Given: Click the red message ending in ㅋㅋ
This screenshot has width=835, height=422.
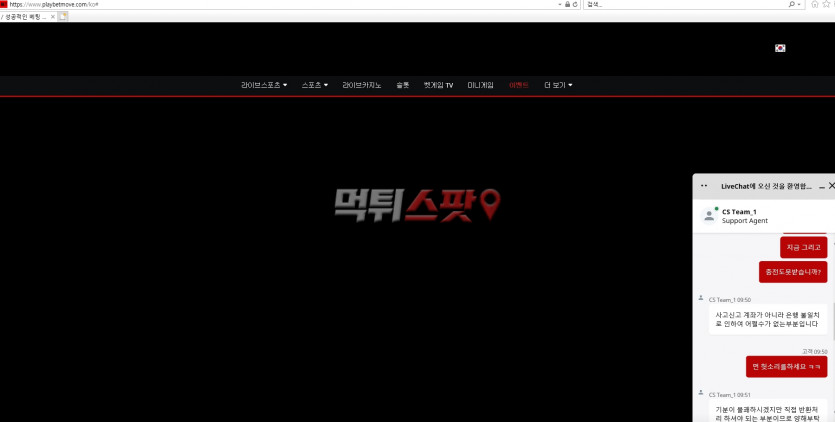Looking at the screenshot, I should tap(787, 367).
